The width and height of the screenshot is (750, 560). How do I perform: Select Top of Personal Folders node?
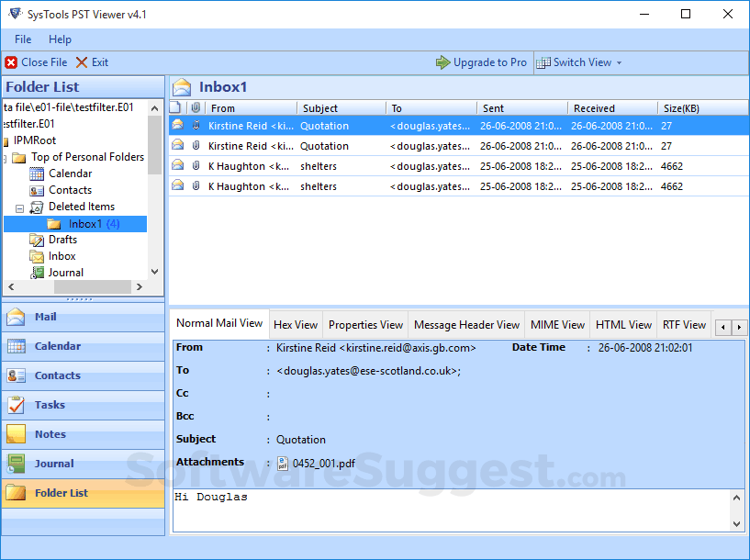click(x=87, y=157)
